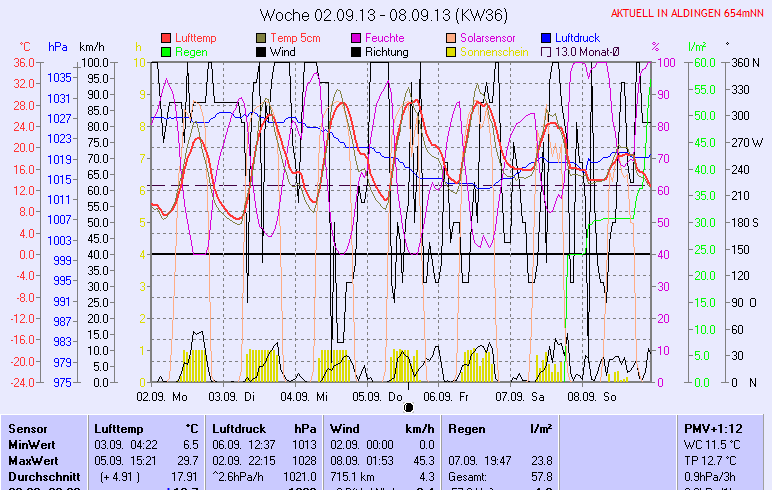Click the black Wind legend square
The image size is (772, 490).
tap(262, 51)
